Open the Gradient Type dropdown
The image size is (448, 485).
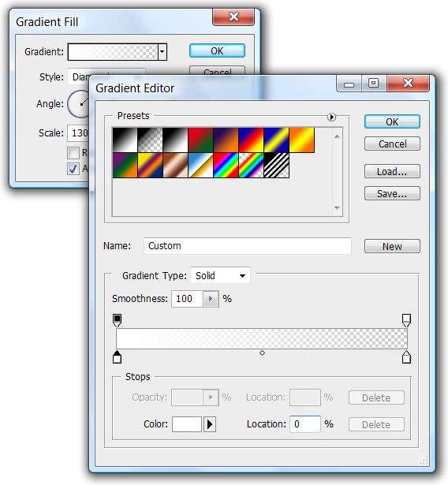pyautogui.click(x=220, y=275)
